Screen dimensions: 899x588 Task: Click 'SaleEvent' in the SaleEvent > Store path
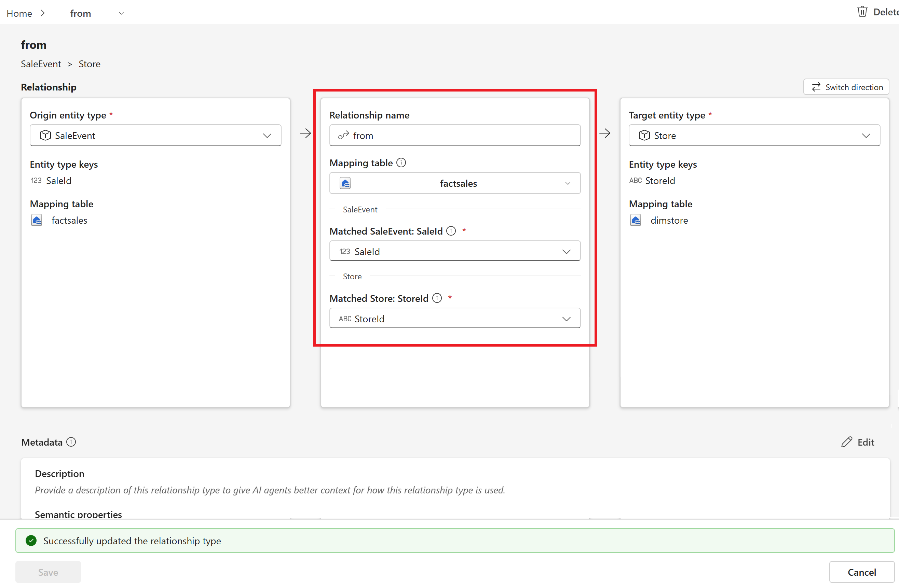tap(41, 64)
